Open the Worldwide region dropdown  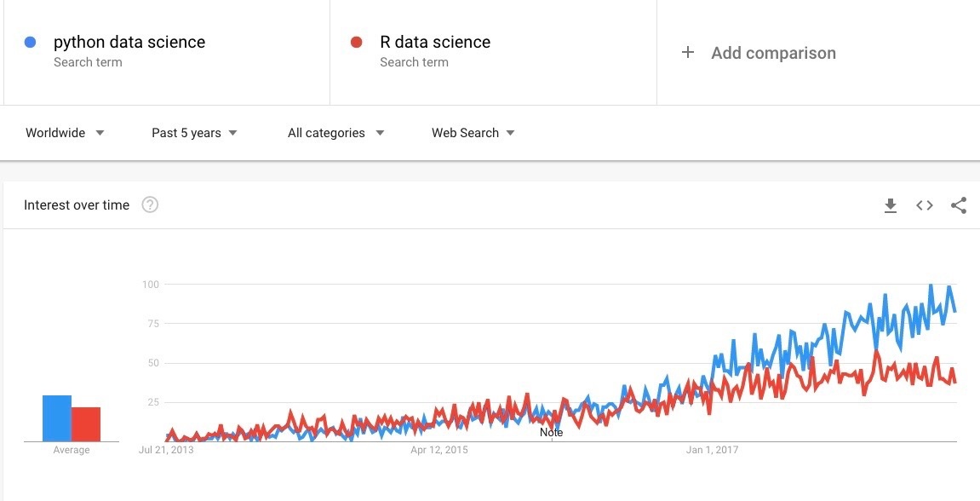pyautogui.click(x=64, y=133)
